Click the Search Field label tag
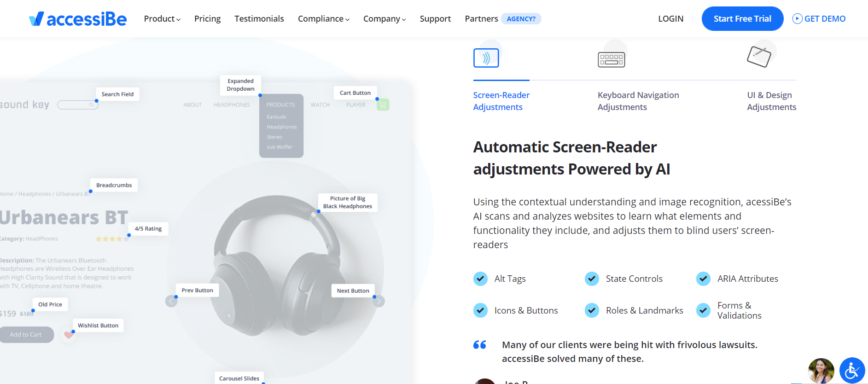The width and height of the screenshot is (868, 384). click(x=117, y=94)
